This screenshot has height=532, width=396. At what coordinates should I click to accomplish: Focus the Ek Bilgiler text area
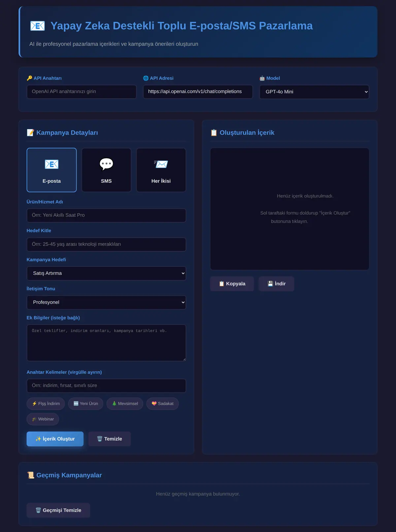pos(106,343)
